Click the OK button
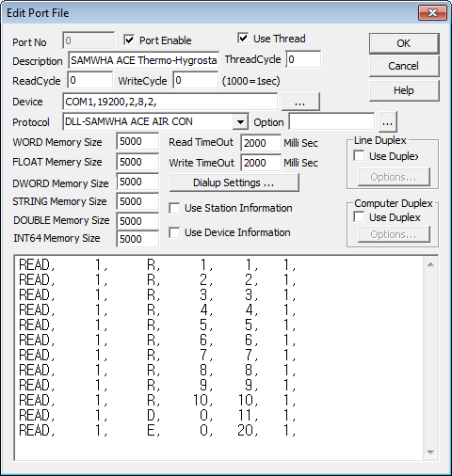 pos(404,43)
